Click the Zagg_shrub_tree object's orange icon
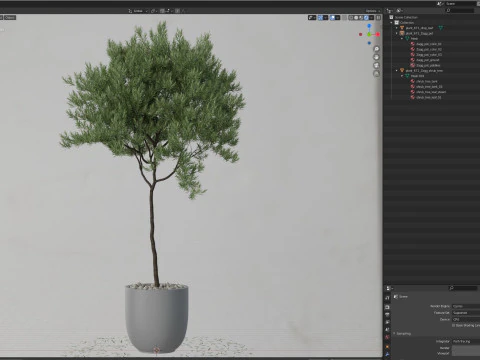 pos(402,71)
